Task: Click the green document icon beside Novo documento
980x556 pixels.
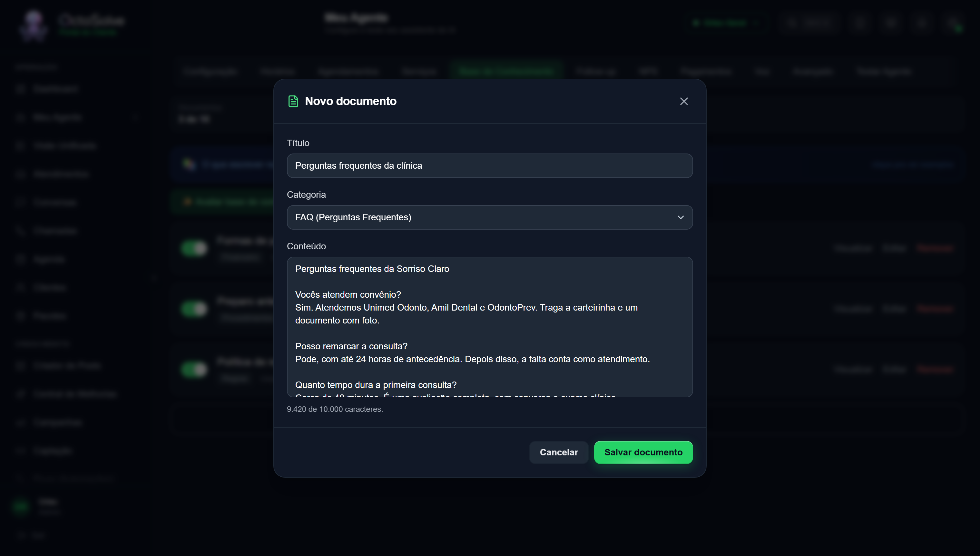Action: click(293, 101)
